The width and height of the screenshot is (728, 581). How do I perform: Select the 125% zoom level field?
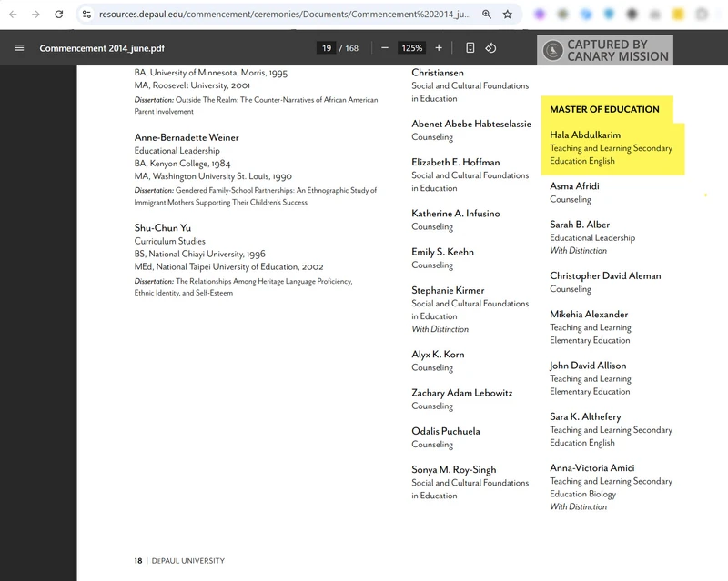point(412,48)
